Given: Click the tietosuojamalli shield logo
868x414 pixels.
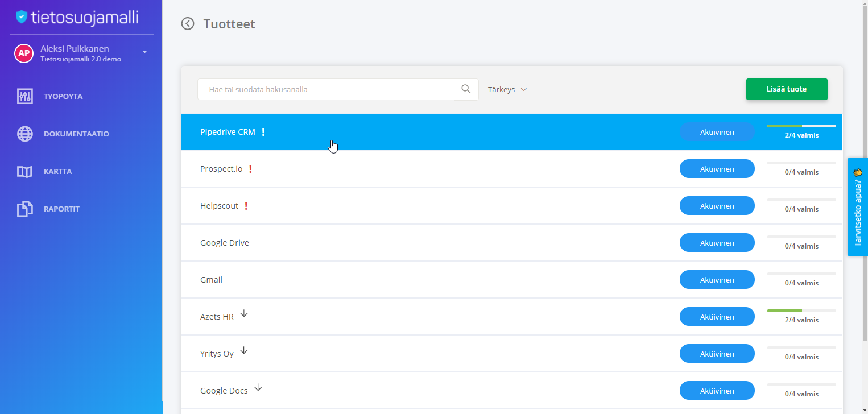Looking at the screenshot, I should click(22, 17).
